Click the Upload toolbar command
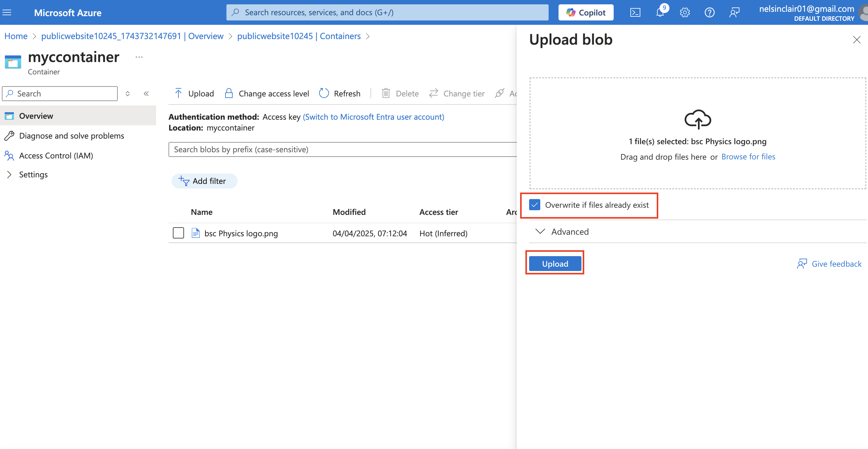 tap(195, 93)
